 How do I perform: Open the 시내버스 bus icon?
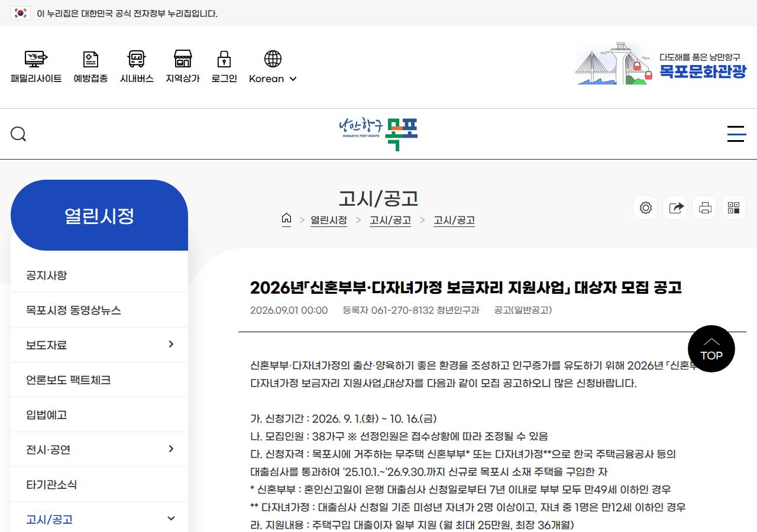(x=137, y=59)
